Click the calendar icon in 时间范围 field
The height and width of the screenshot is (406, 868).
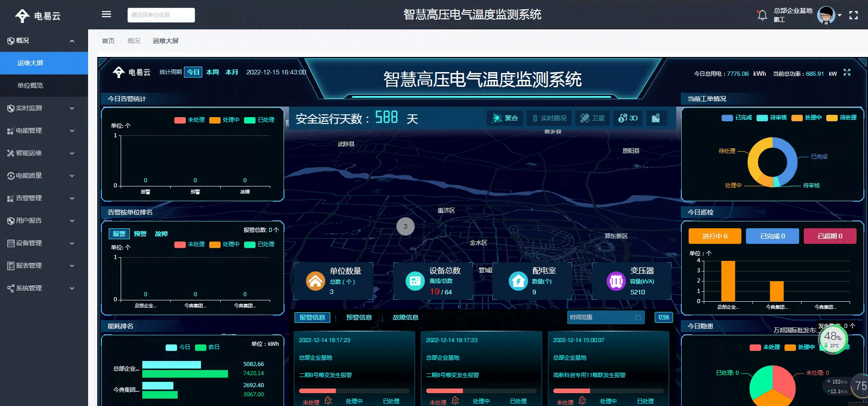click(x=638, y=317)
